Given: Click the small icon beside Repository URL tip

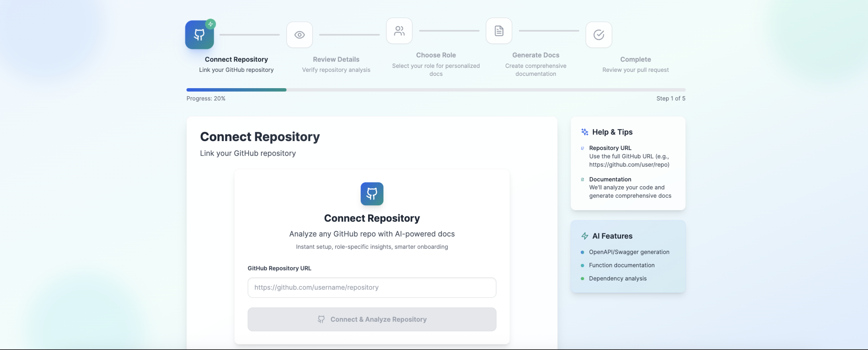Looking at the screenshot, I should (582, 148).
